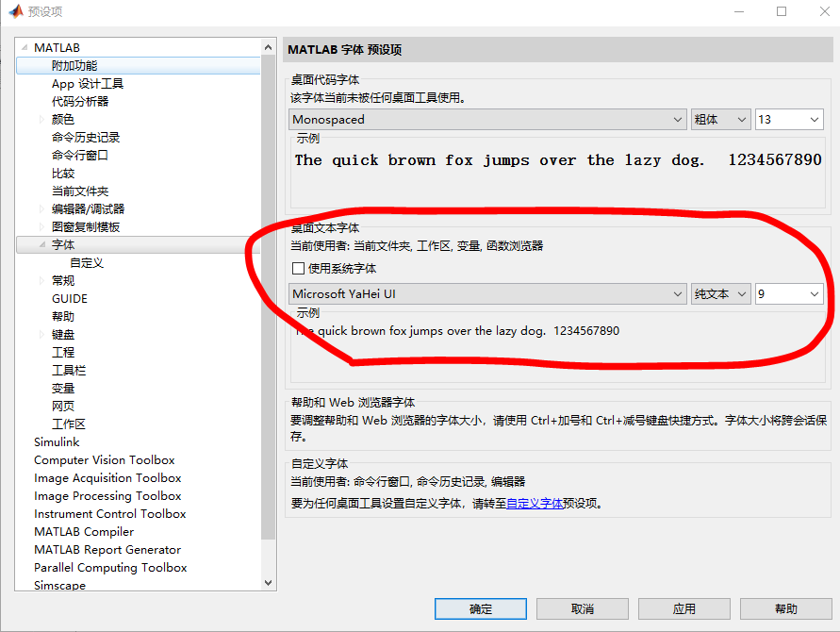Enable the 使用系统字体 checkbox
The image size is (840, 632).
(x=299, y=268)
